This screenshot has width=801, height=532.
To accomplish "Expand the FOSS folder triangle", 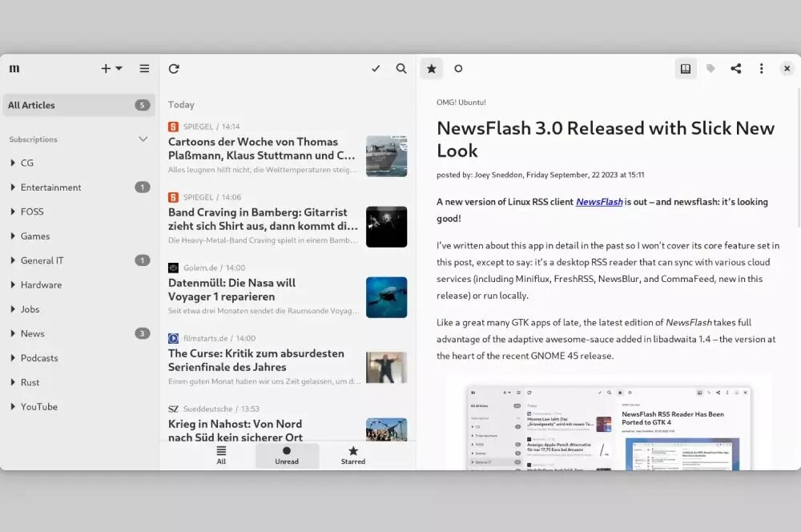I will click(x=13, y=212).
